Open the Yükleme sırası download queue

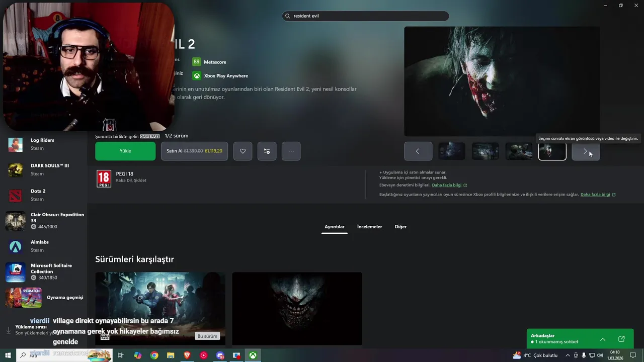click(31, 330)
